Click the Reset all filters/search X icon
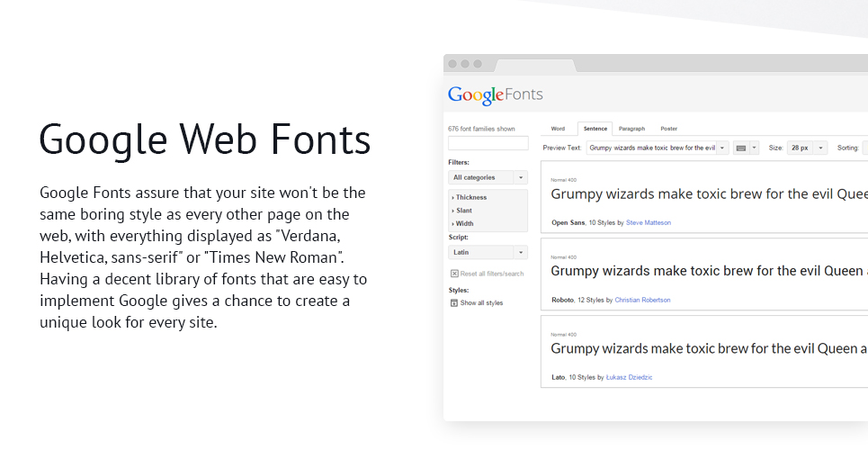Viewport: 868px width, 450px height. [454, 274]
